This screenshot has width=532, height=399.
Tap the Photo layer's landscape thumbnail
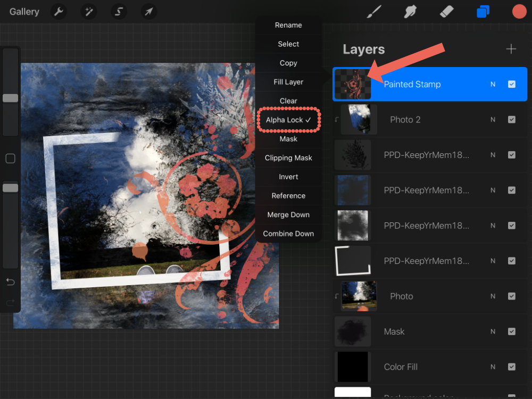(x=359, y=296)
